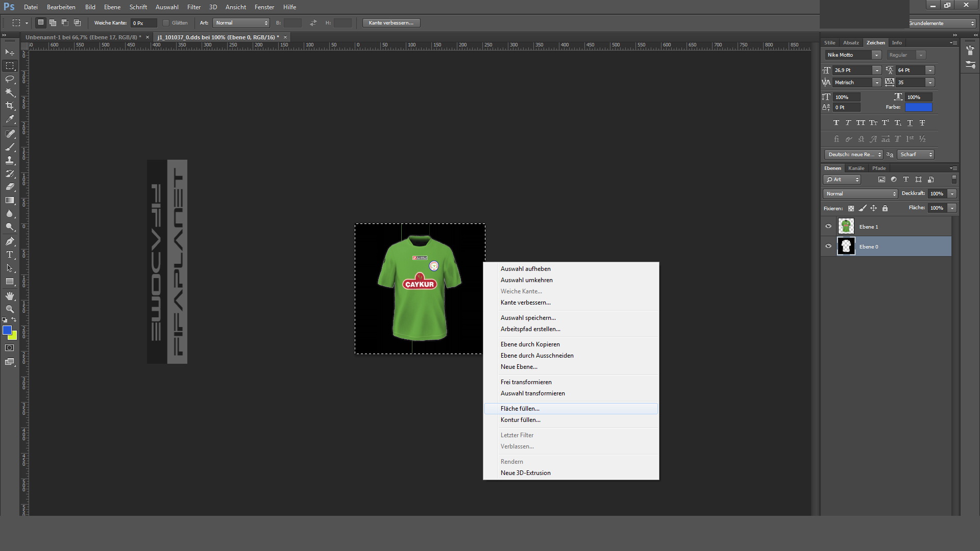Screen dimensions: 980x551
Task: Select the Dodge tool
Action: tap(10, 227)
